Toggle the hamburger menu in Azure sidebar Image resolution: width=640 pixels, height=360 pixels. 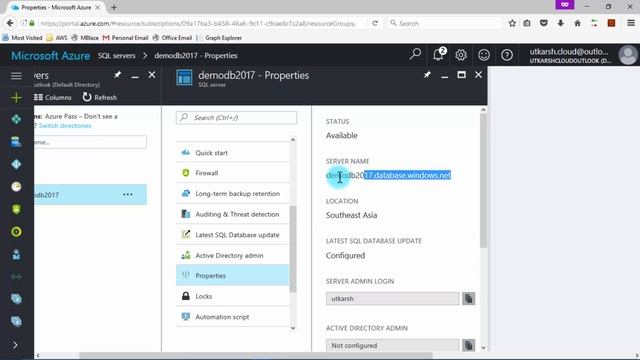coord(16,76)
